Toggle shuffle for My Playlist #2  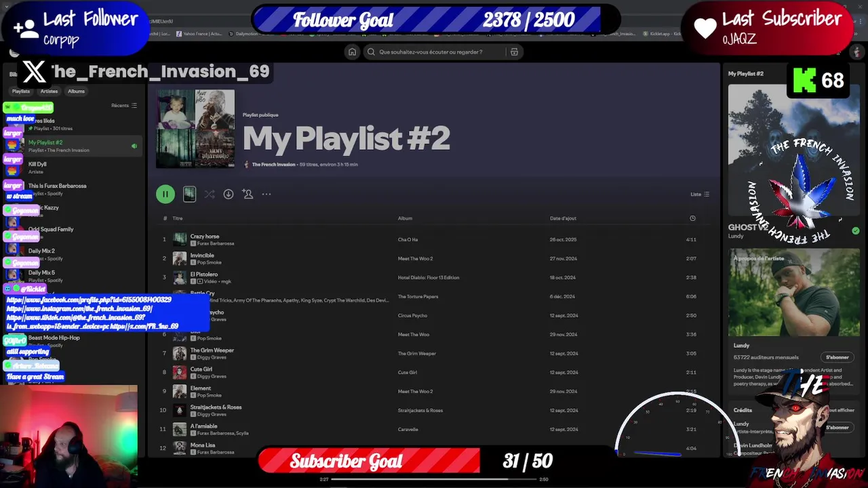point(210,194)
